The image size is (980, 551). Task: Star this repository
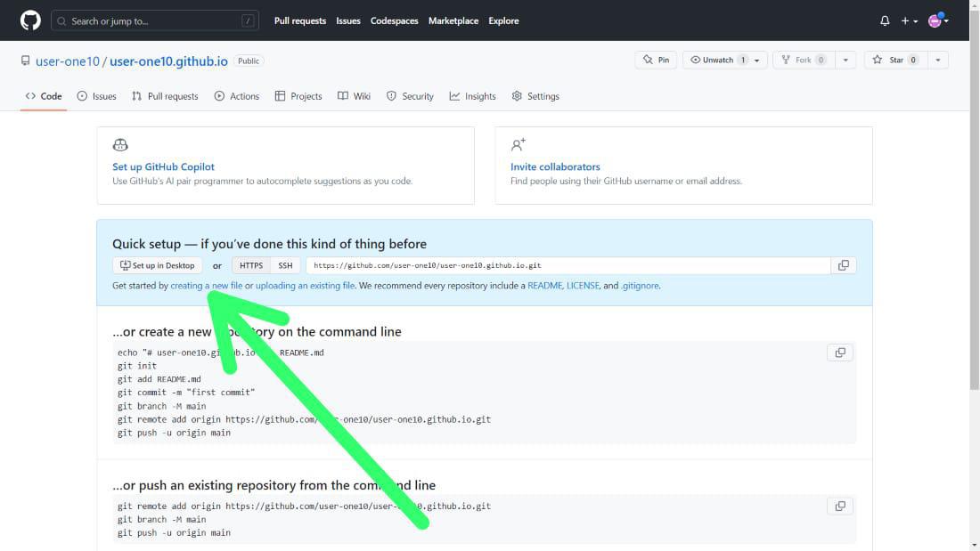(895, 60)
